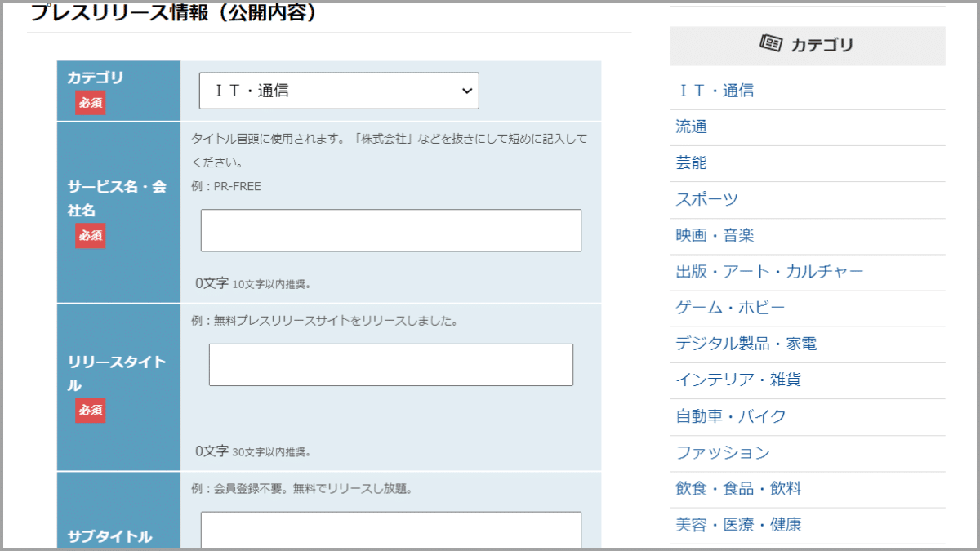Viewport: 980px width, 551px height.
Task: Visit the ゲーム・ホビー category page
Action: 728,307
